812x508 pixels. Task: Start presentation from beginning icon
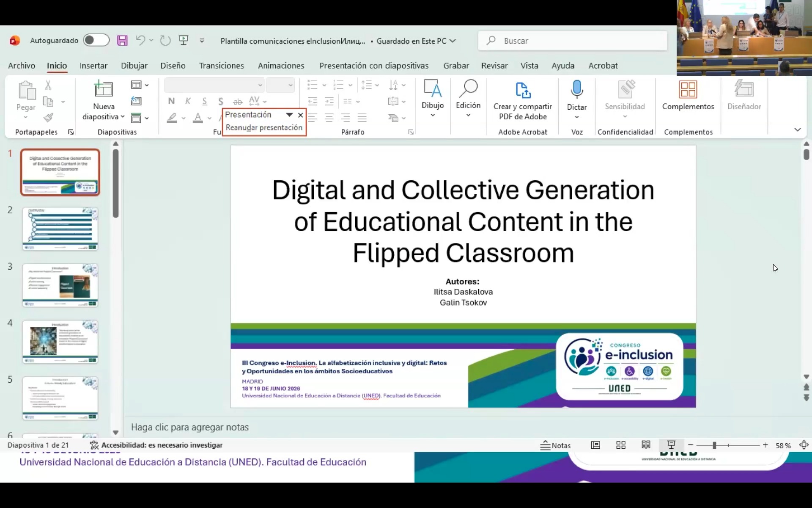184,40
